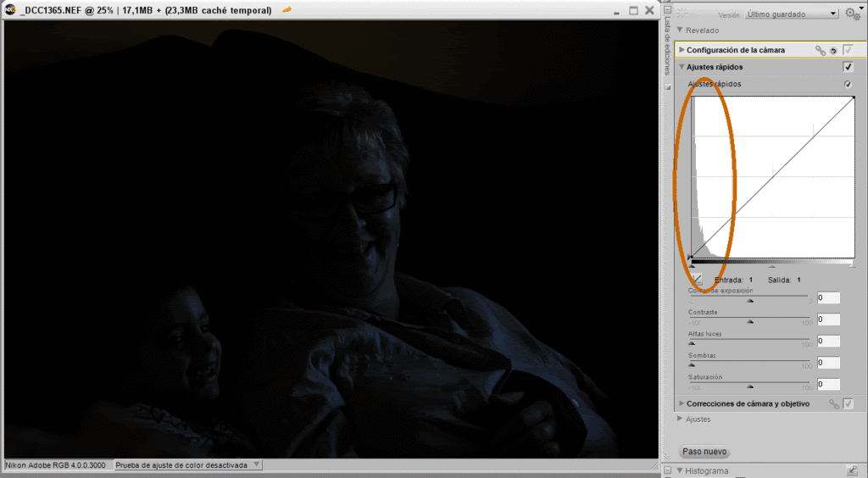Screen dimensions: 868x478
Task: Click the Contraste slider handle
Action: pos(750,321)
